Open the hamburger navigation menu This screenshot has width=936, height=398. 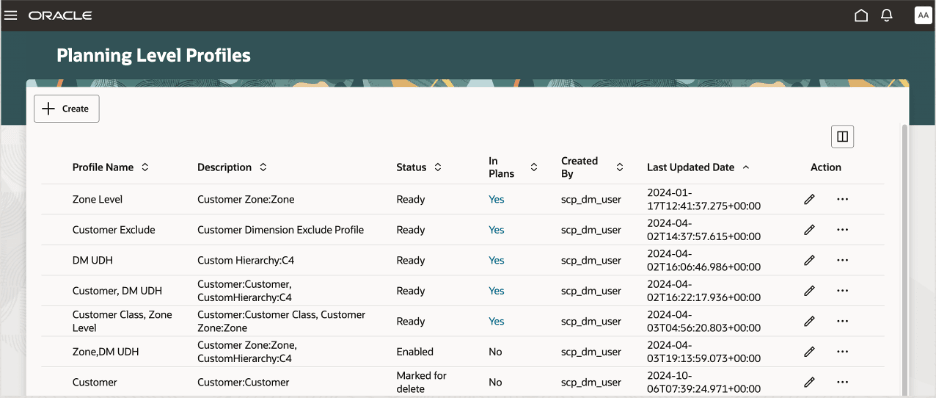pyautogui.click(x=11, y=16)
